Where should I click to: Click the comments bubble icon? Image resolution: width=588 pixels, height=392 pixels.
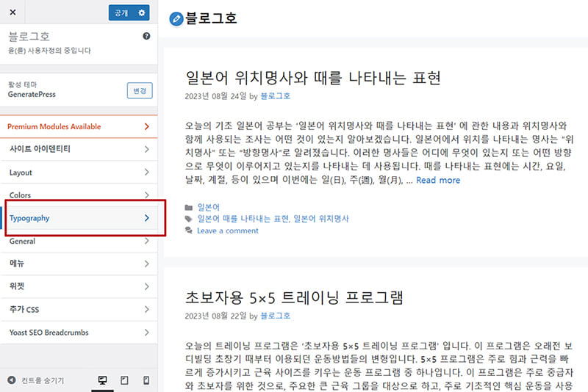189,231
